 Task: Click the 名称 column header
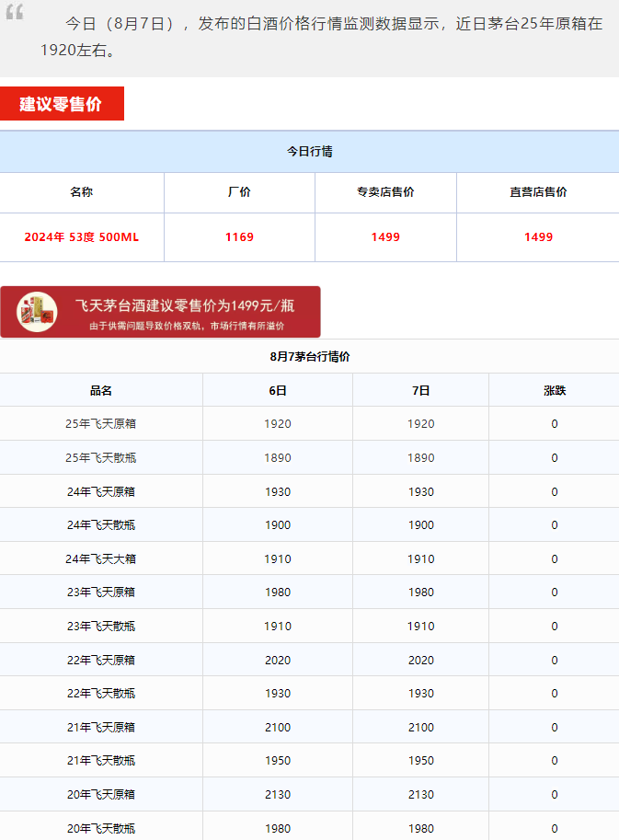82,192
